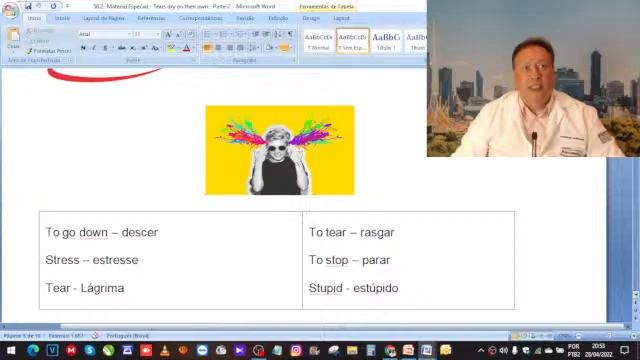Open the Referências tab
Viewport: 640px width, 360px height.
[x=151, y=18]
